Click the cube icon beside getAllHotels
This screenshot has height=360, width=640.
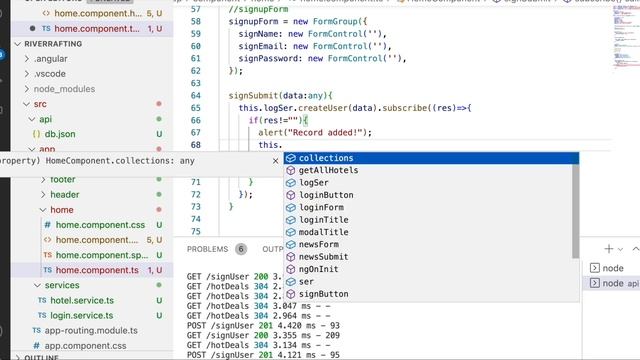click(291, 170)
